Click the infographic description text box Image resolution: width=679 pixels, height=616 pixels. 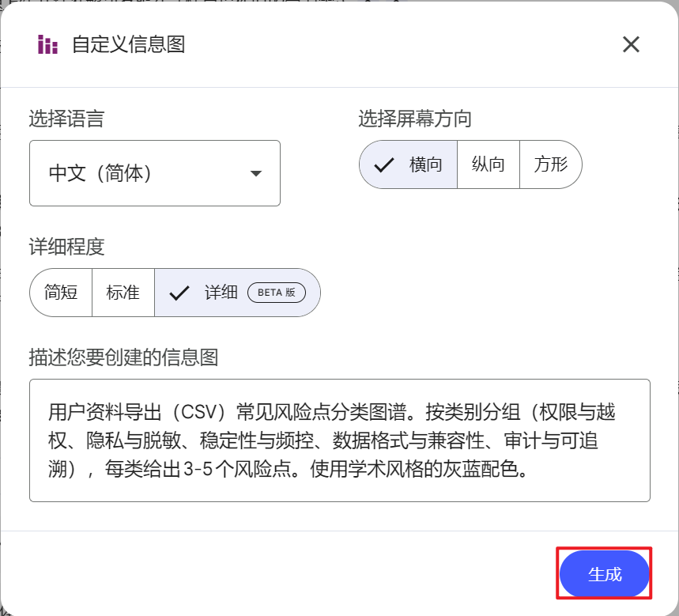tap(340, 440)
